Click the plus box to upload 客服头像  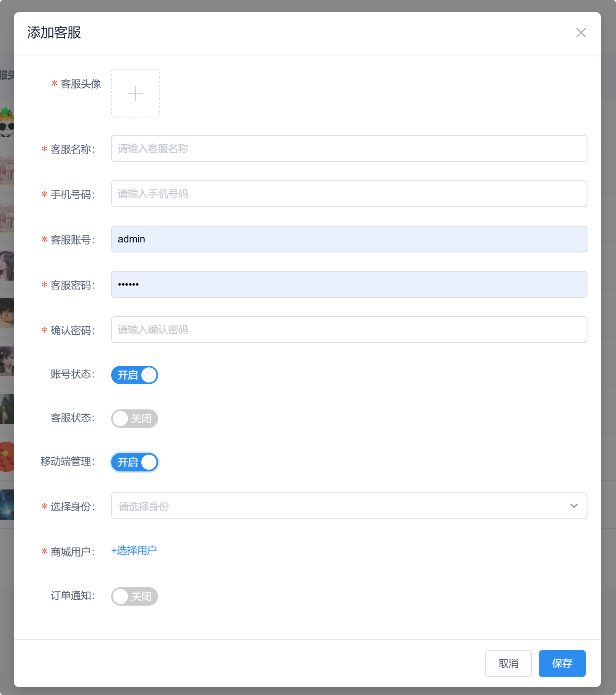(x=135, y=93)
